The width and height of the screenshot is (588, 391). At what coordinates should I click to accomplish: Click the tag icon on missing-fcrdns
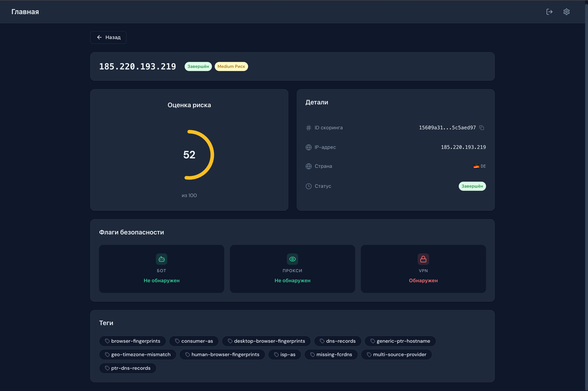pyautogui.click(x=313, y=355)
